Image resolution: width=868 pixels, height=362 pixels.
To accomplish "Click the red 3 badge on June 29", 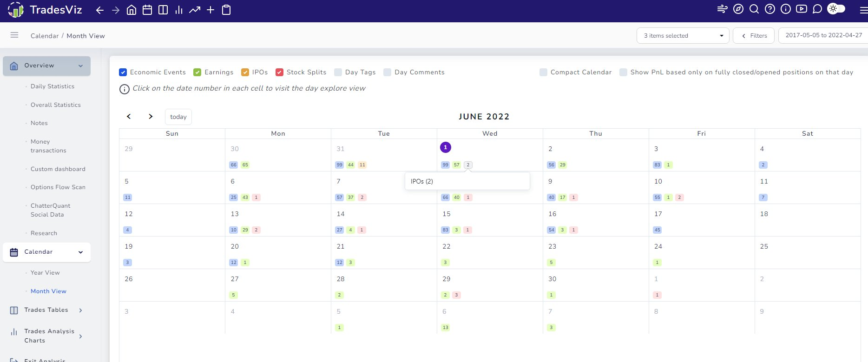I will click(x=456, y=295).
